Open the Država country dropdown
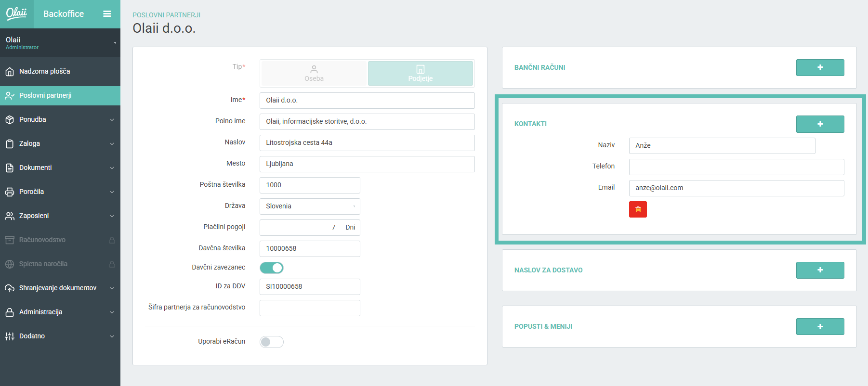 [309, 206]
